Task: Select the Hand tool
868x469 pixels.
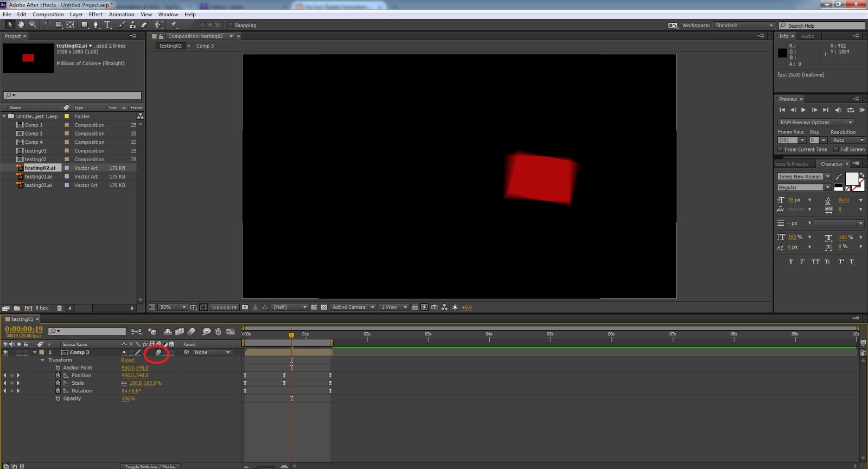Action: click(x=21, y=24)
